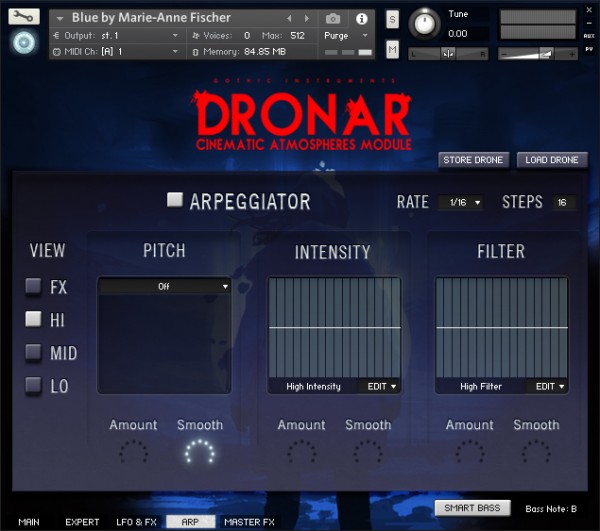Toggle the AUX sends panel
600x531 pixels.
tap(589, 36)
